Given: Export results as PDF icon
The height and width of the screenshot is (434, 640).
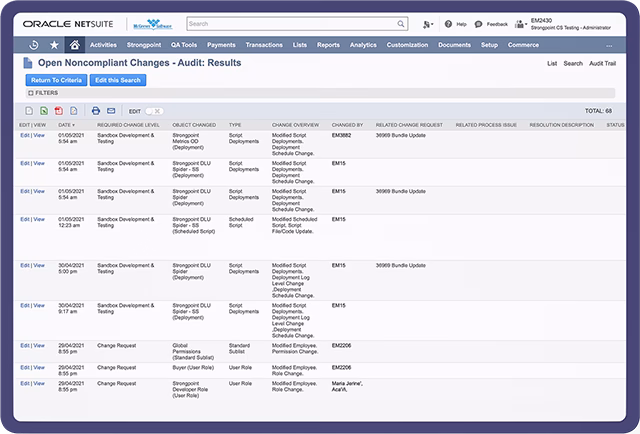Looking at the screenshot, I should 59,111.
